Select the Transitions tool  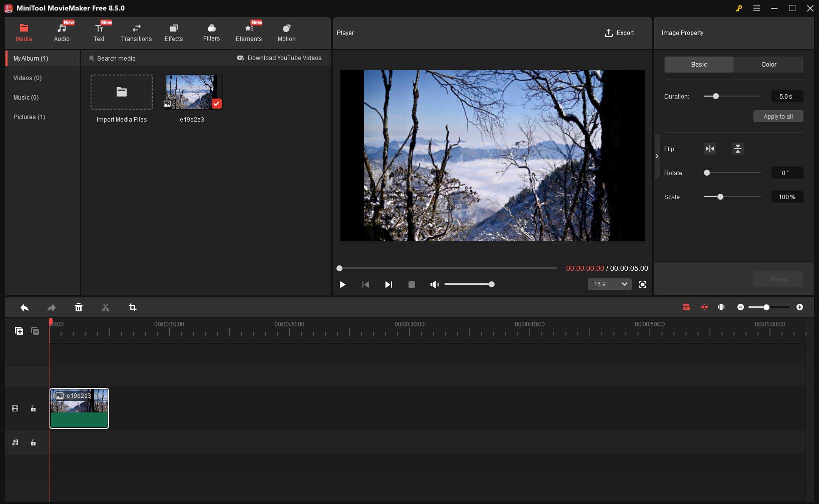point(136,33)
